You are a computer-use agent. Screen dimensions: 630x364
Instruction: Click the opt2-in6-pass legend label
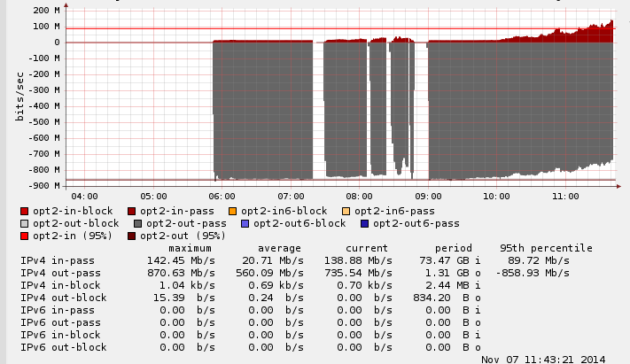click(x=394, y=212)
